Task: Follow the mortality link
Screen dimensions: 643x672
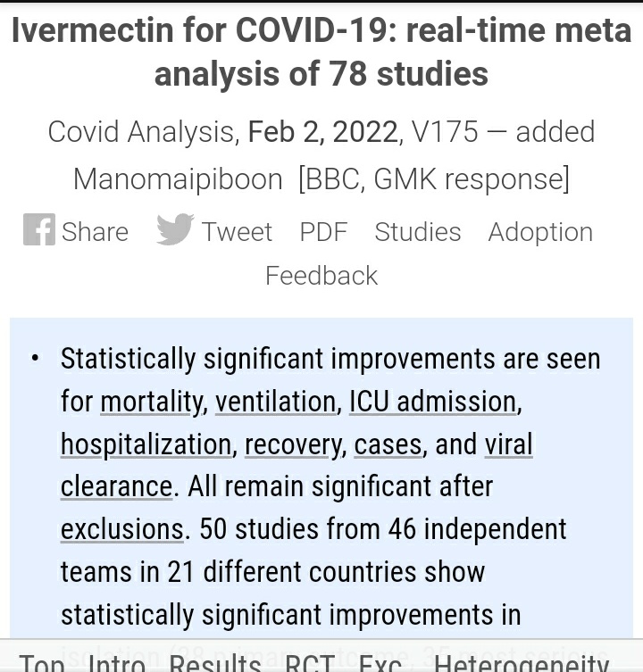Action: click(151, 402)
